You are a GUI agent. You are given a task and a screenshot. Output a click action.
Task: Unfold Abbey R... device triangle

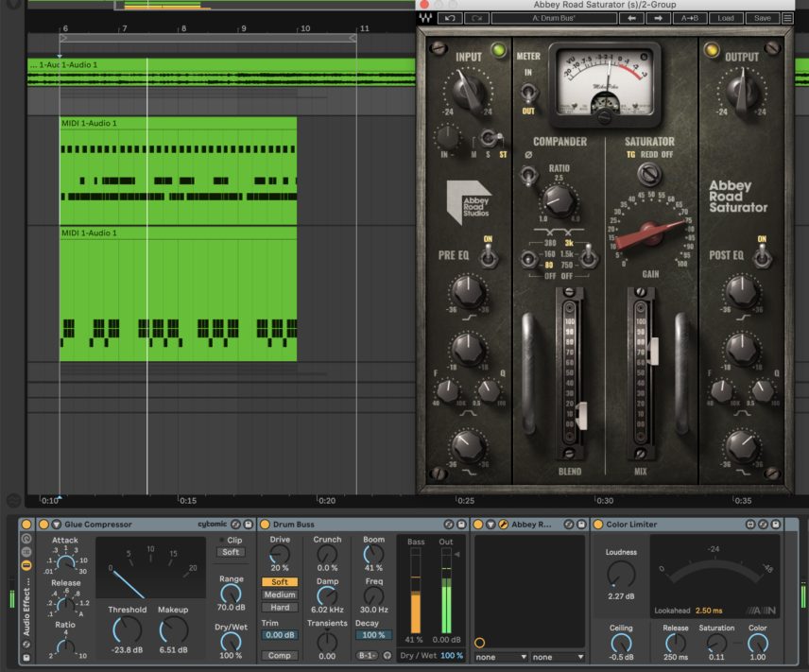pos(491,525)
